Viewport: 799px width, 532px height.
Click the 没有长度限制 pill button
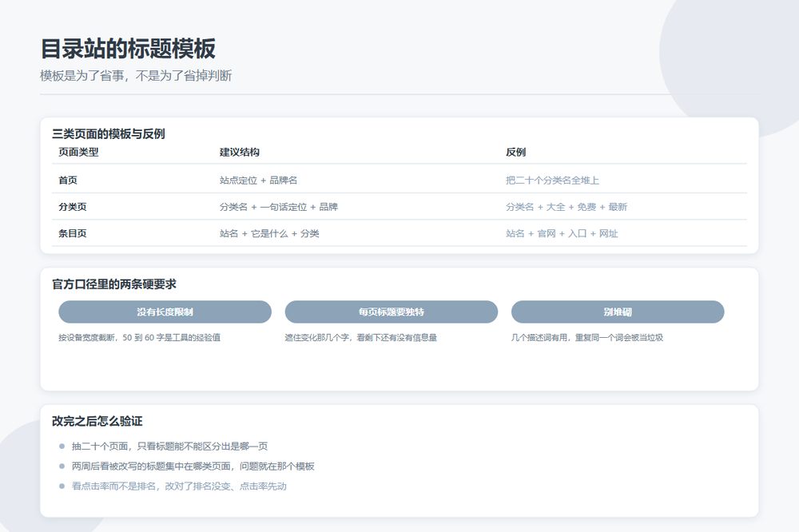click(x=165, y=312)
